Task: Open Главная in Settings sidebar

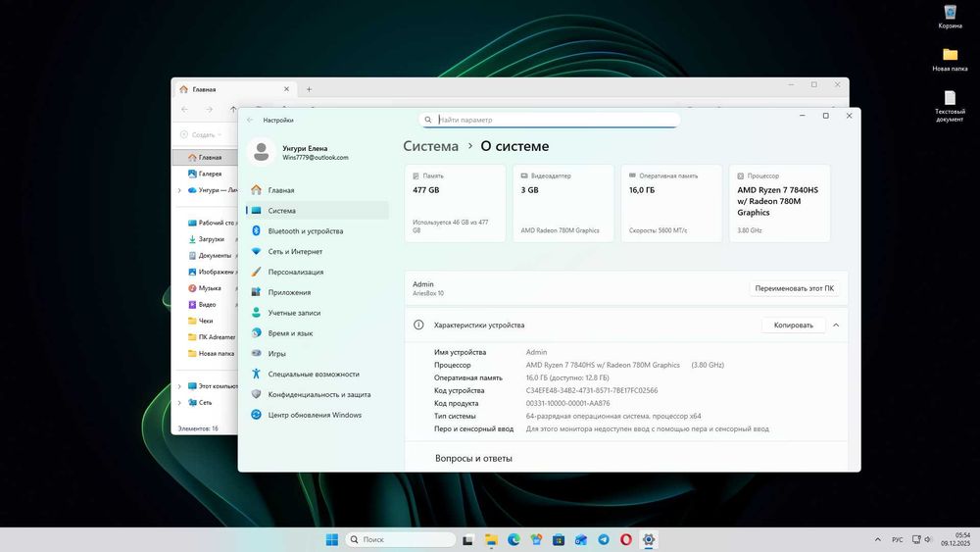Action: (x=317, y=190)
